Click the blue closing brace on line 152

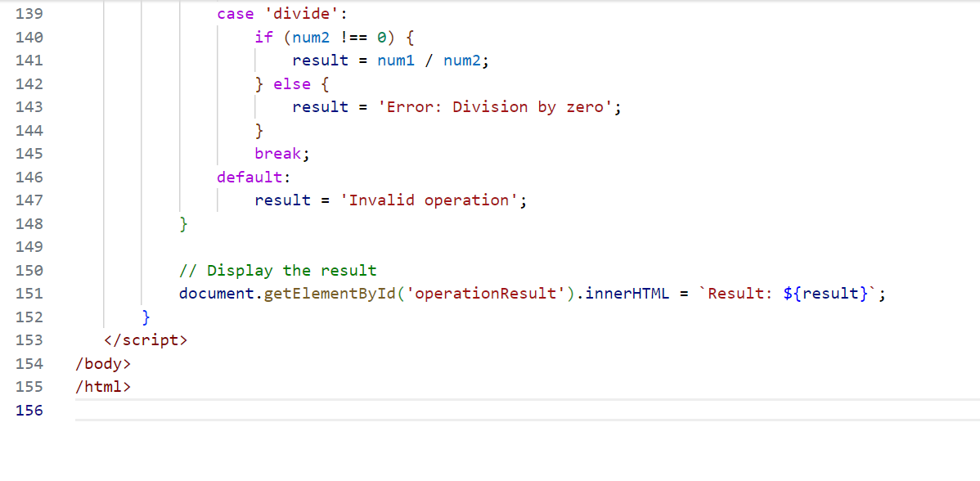coord(146,317)
